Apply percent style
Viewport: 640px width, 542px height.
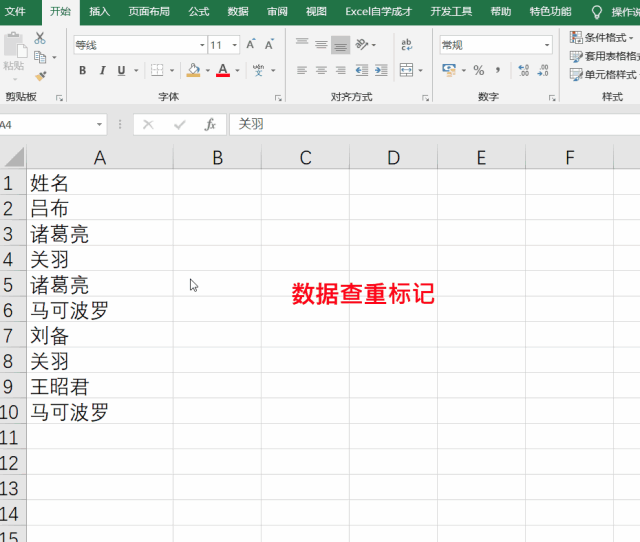click(x=479, y=70)
